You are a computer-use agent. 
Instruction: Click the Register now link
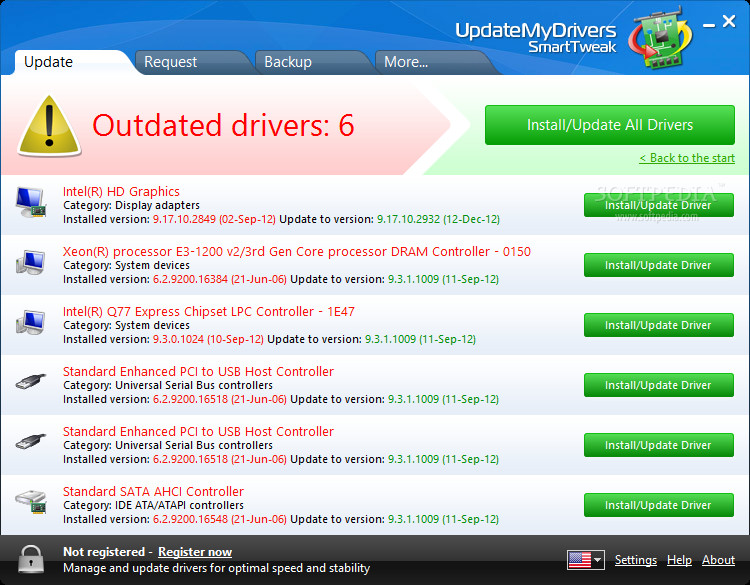tap(195, 552)
